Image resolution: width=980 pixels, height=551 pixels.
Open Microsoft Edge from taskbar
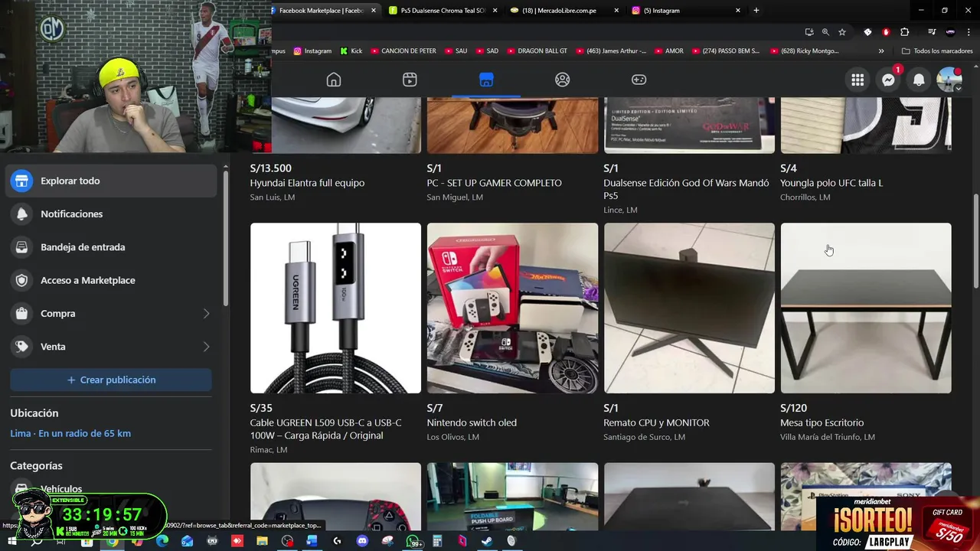pos(162,541)
